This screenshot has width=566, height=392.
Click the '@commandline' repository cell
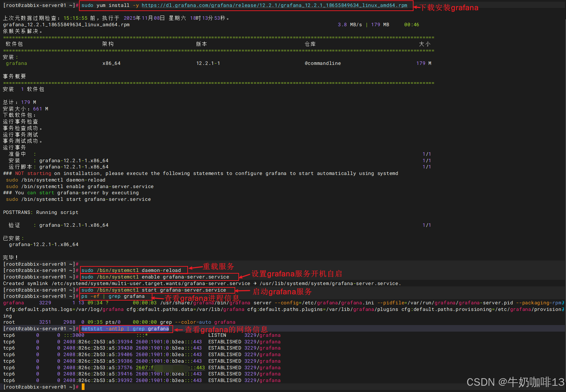(323, 63)
